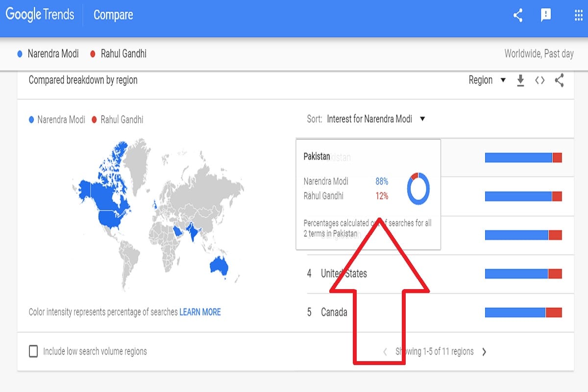This screenshot has height=392, width=588.
Task: Open the send feedback icon
Action: 546,15
